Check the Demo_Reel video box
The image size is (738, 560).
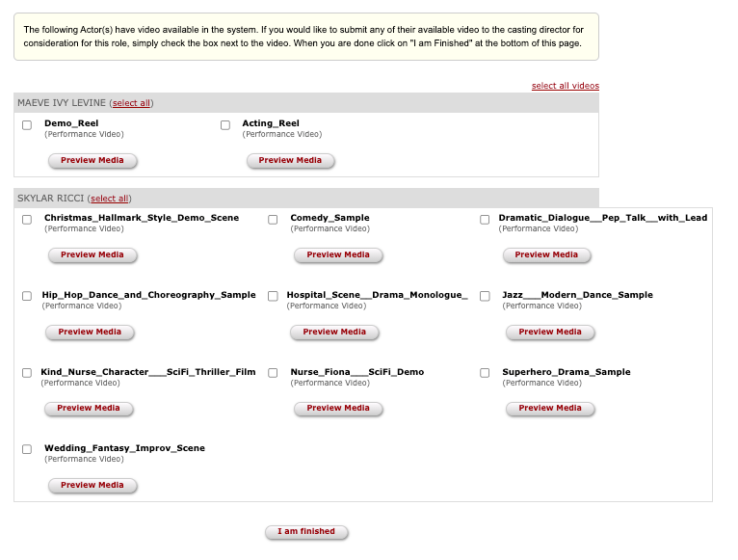click(x=27, y=125)
